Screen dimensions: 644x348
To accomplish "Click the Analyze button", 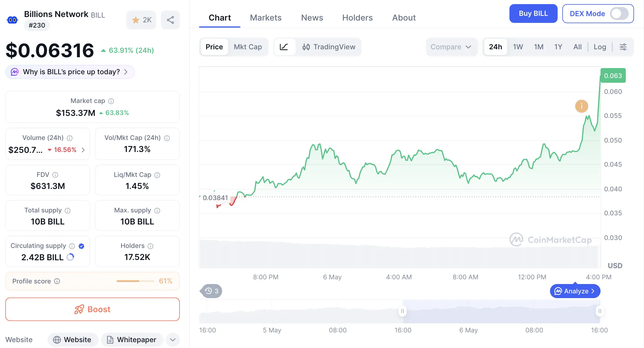I will 575,291.
